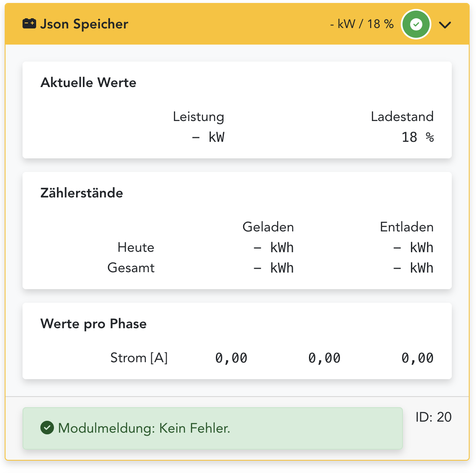Click the Heute row label
The image size is (476, 473).
tap(136, 248)
